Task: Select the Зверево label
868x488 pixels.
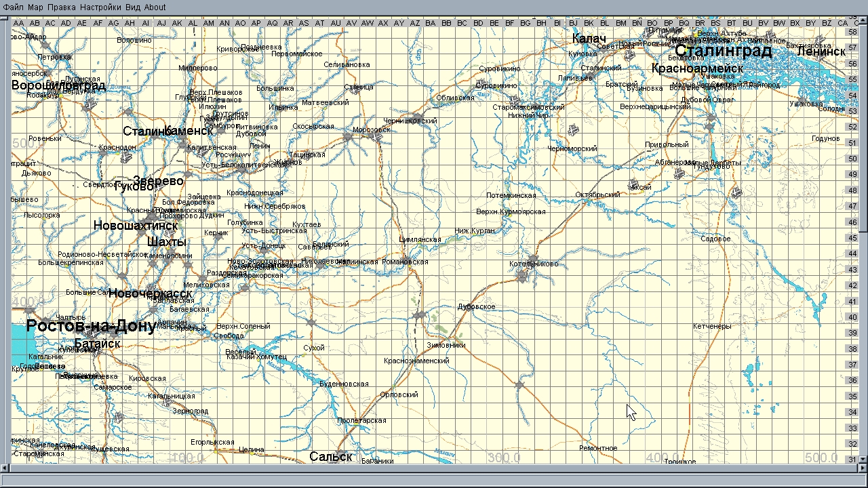Action: [158, 181]
